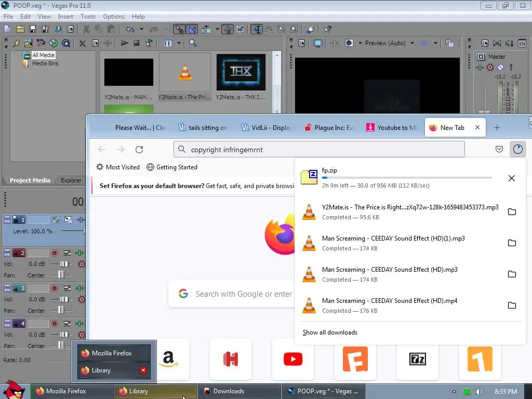
Task: Open Preview (Auto) quality dropdown
Action: 412,43
